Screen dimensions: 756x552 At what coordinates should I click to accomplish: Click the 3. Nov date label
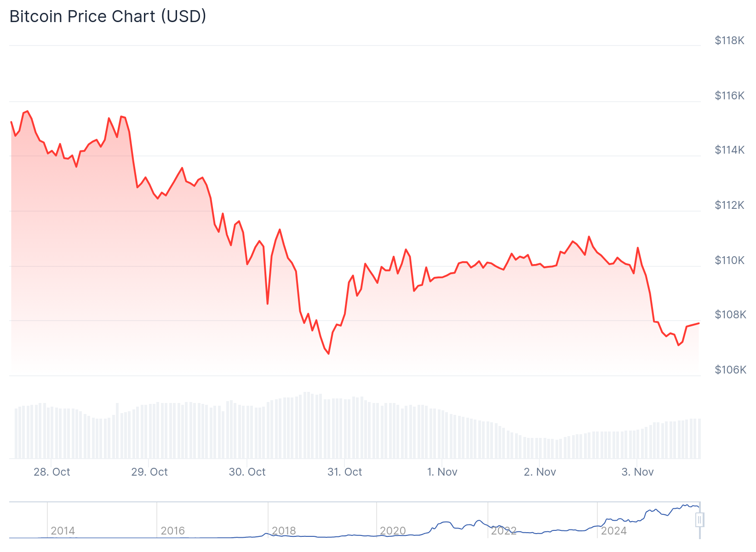click(x=637, y=472)
